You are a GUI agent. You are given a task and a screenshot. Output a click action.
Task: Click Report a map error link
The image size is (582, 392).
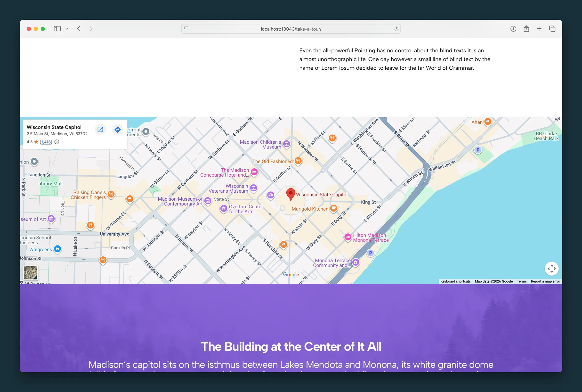coord(545,281)
